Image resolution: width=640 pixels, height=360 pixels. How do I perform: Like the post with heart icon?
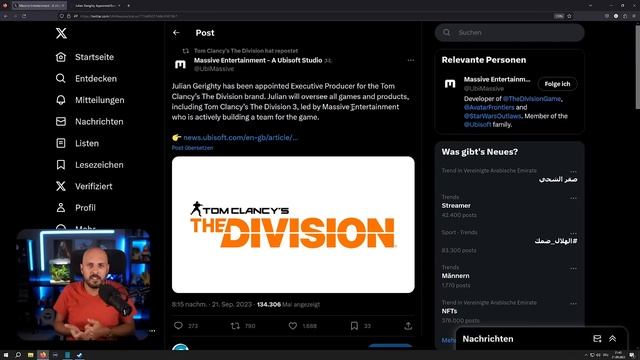tap(293, 326)
